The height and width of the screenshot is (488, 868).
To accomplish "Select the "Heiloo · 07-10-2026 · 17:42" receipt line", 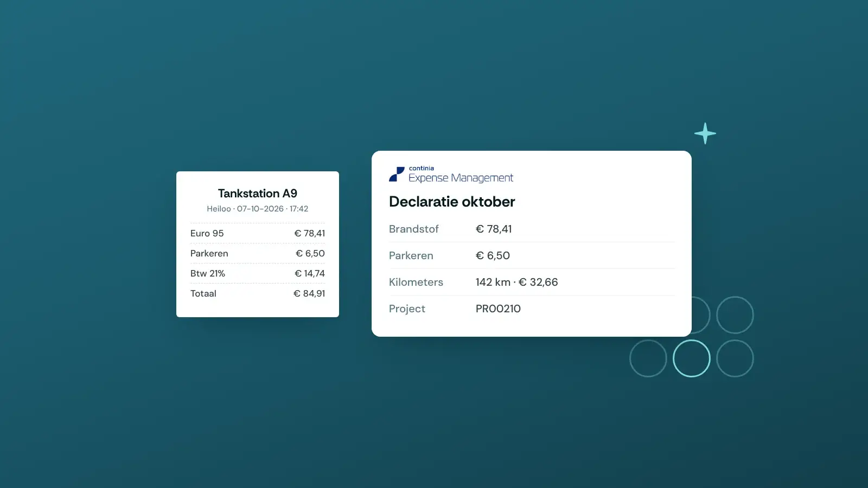I will (258, 209).
